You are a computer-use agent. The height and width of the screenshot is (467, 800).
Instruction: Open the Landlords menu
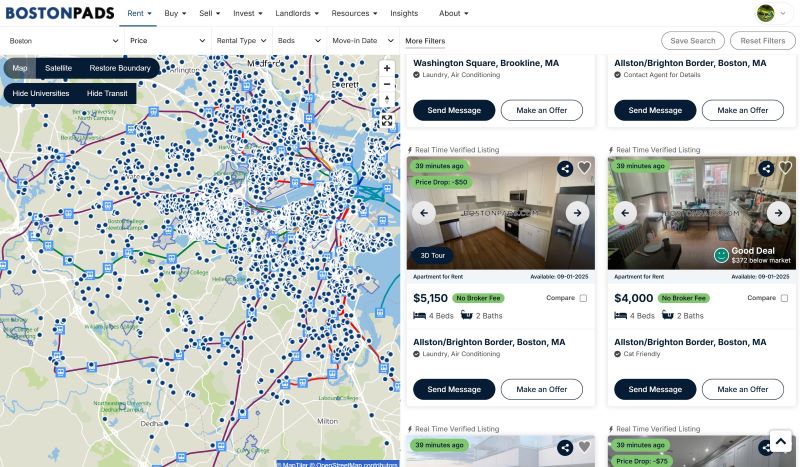click(297, 13)
